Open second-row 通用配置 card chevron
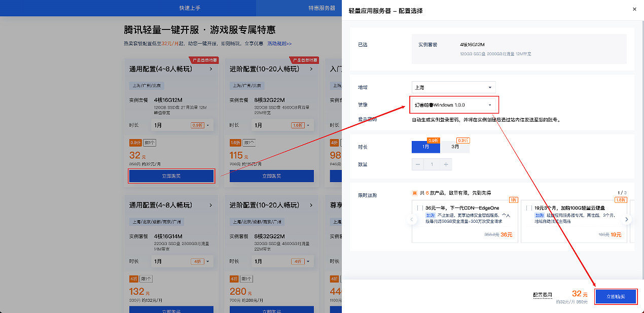 click(211, 205)
